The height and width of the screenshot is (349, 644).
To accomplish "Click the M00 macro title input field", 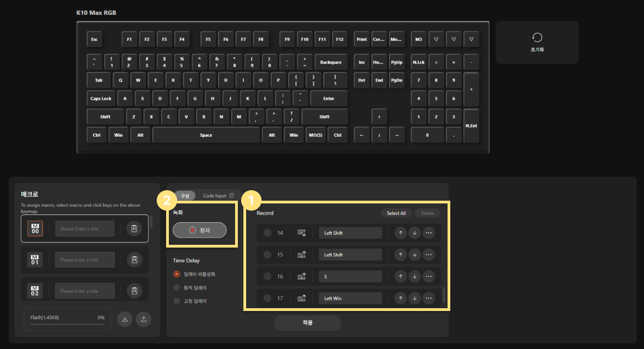I will coord(84,228).
